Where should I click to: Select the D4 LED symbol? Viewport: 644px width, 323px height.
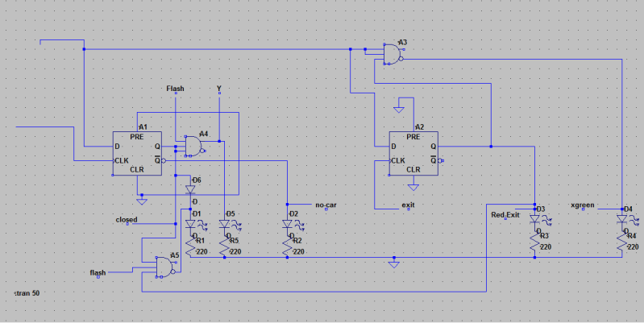pyautogui.click(x=621, y=219)
